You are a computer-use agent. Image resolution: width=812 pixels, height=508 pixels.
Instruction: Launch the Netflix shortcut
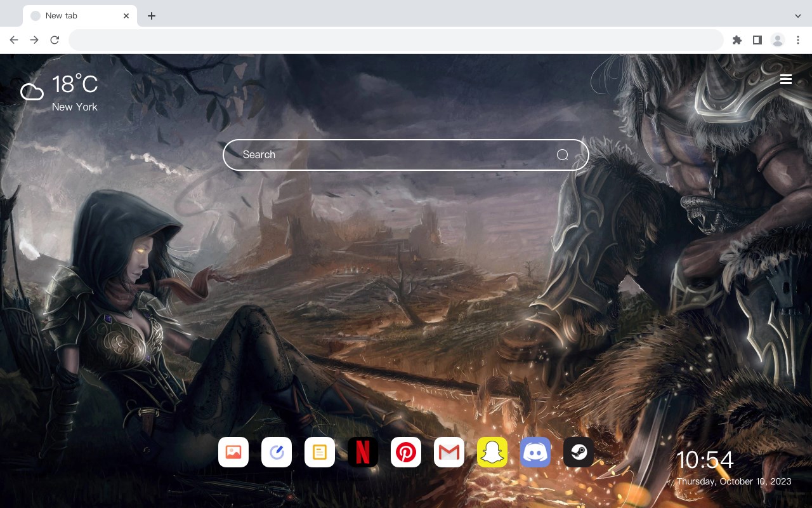[x=363, y=452]
